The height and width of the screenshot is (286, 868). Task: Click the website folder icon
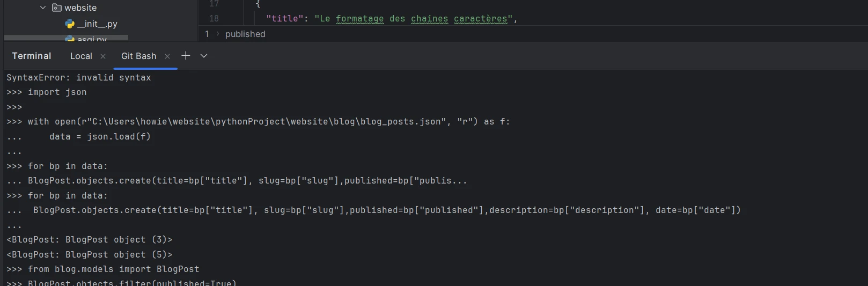coord(56,8)
